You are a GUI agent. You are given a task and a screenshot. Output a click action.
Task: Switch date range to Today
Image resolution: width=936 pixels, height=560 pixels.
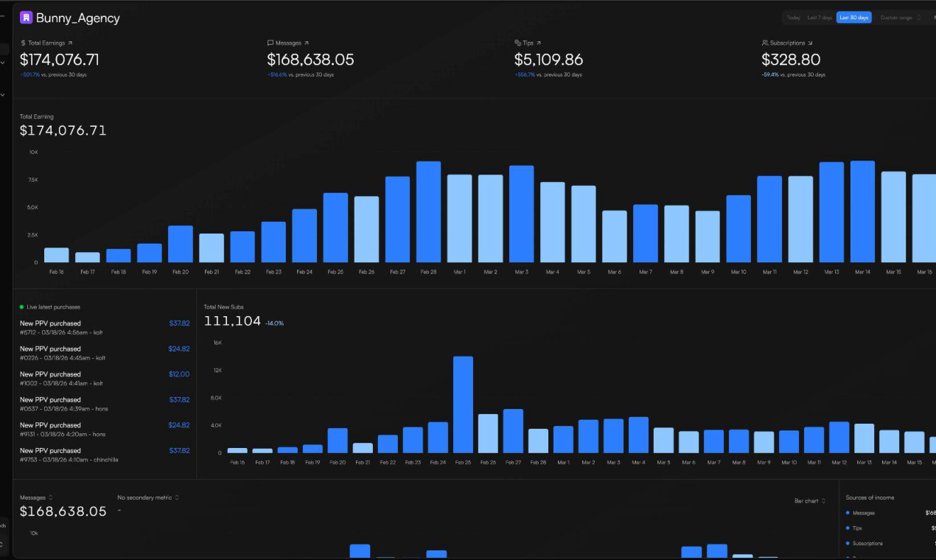pyautogui.click(x=793, y=18)
